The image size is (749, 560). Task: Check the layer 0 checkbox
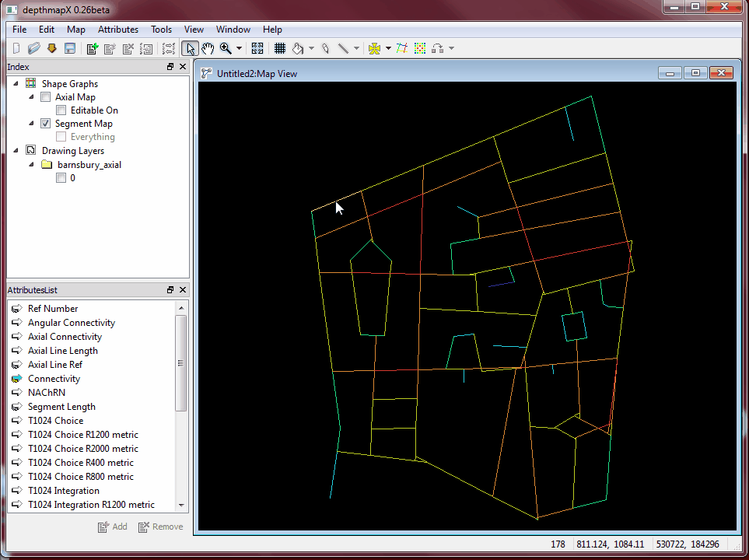pos(61,178)
